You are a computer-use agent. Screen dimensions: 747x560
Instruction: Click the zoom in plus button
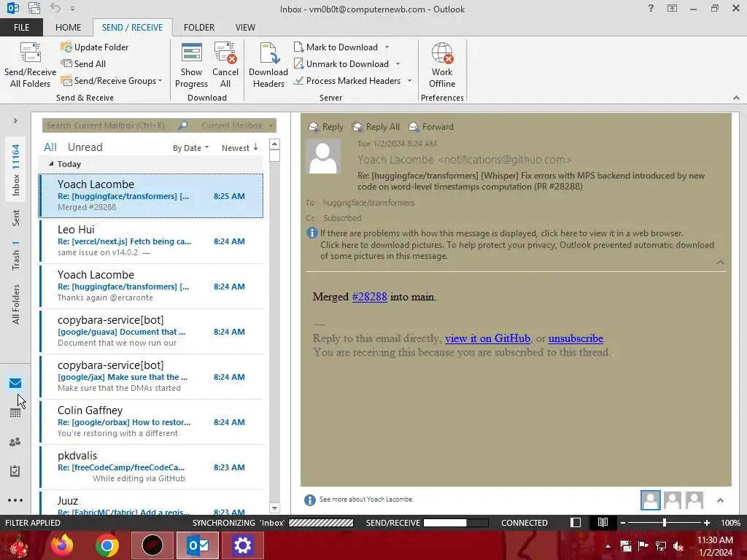pyautogui.click(x=706, y=523)
